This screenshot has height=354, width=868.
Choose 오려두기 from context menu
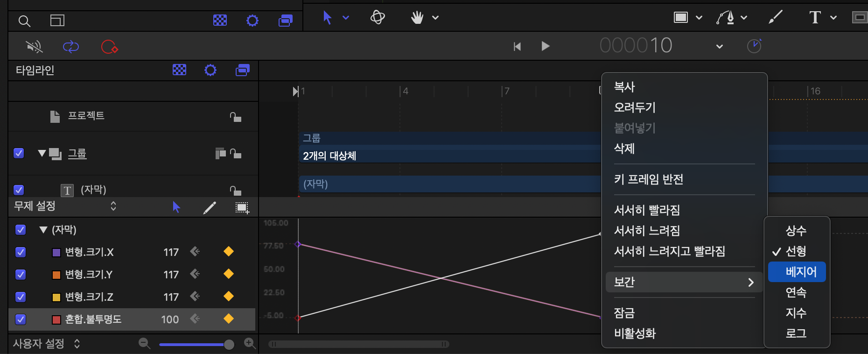[x=635, y=107]
